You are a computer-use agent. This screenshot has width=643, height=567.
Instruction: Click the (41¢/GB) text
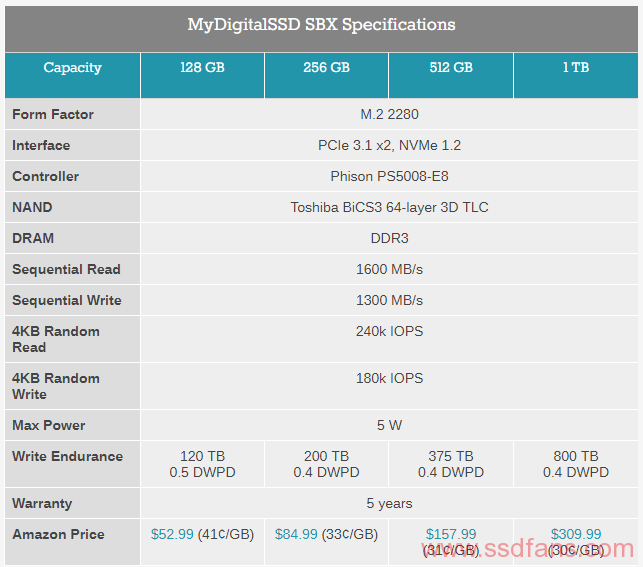(x=226, y=534)
